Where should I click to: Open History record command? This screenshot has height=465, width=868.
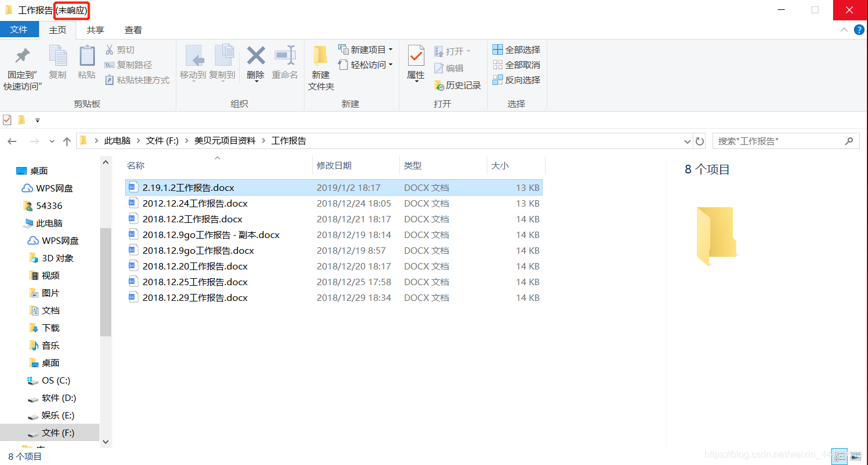458,86
